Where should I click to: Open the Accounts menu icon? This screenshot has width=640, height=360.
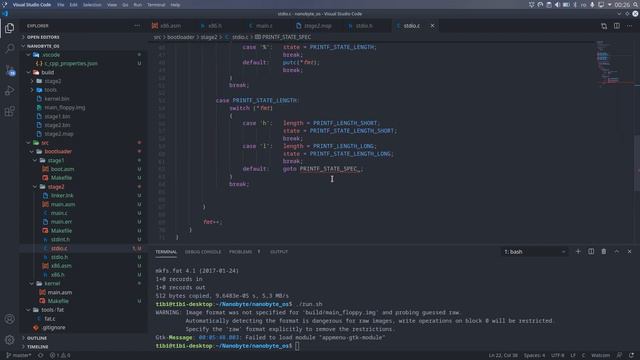pyautogui.click(x=9, y=319)
